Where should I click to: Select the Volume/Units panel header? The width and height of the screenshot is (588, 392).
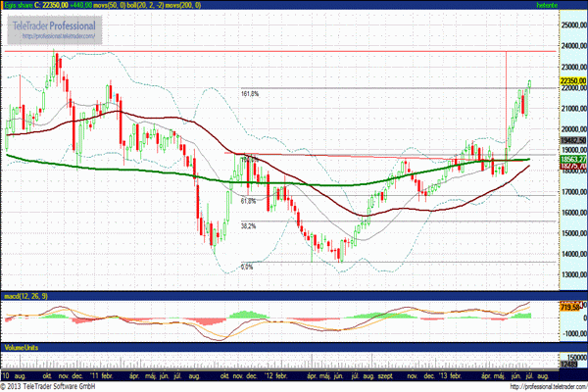click(x=22, y=347)
